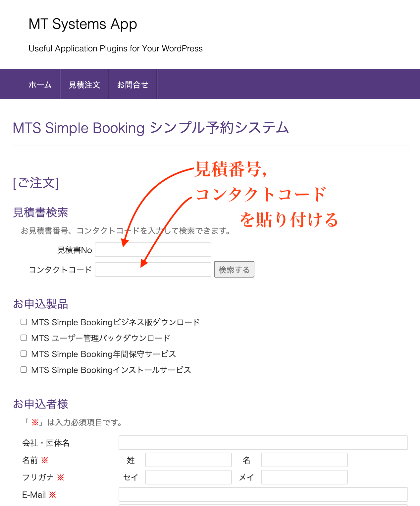Focus the E-Mail input field
The width and height of the screenshot is (420, 506).
pyautogui.click(x=263, y=494)
